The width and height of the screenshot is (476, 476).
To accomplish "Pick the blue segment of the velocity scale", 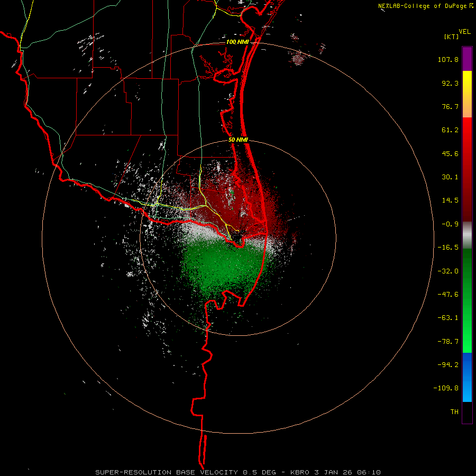I will click(467, 377).
